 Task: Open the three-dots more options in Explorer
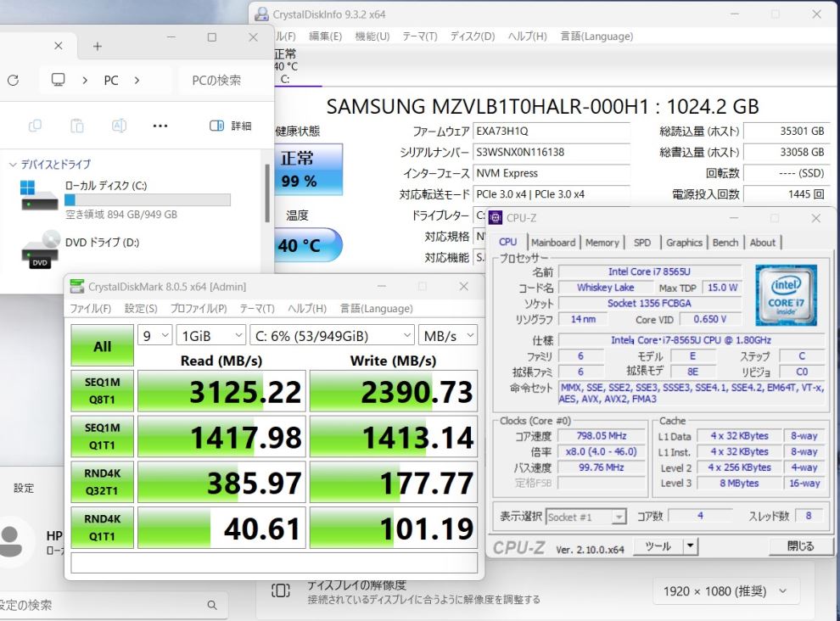pos(160,126)
